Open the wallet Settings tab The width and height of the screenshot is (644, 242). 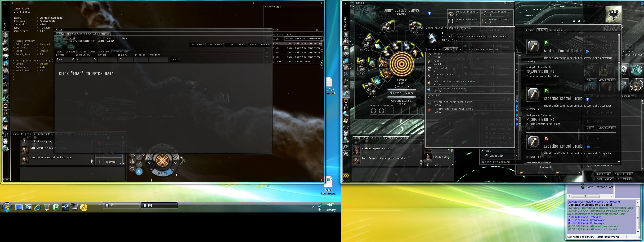tap(104, 34)
